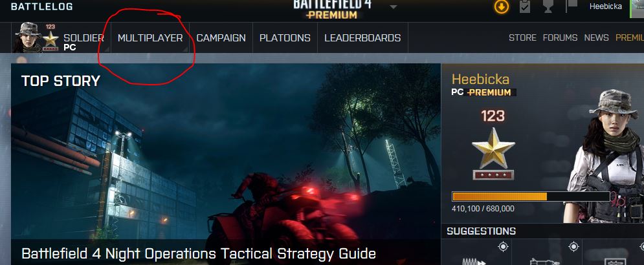Expand the Battlefield 4 game selector arrow
644x265 pixels.
pyautogui.click(x=393, y=7)
